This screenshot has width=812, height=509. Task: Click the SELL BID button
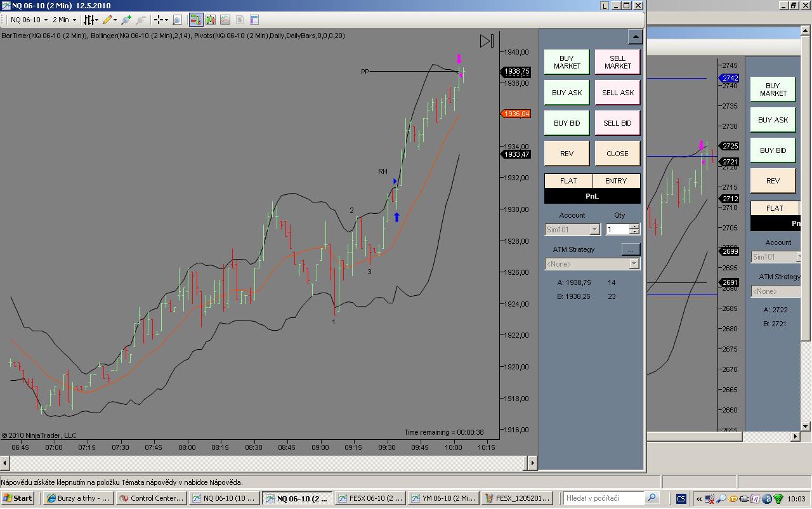coord(618,123)
